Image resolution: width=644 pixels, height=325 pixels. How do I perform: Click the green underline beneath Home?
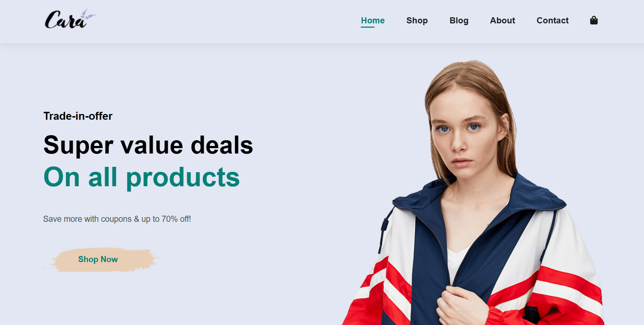point(368,27)
